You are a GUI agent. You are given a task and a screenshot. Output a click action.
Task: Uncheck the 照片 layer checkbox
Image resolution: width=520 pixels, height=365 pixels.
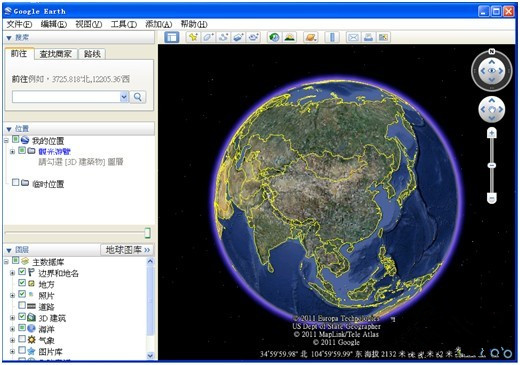22,294
